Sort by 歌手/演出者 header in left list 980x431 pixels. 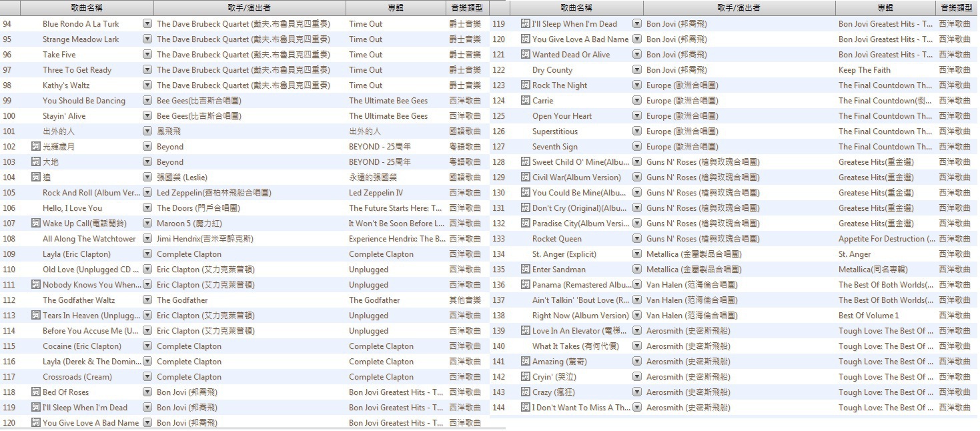coord(250,8)
